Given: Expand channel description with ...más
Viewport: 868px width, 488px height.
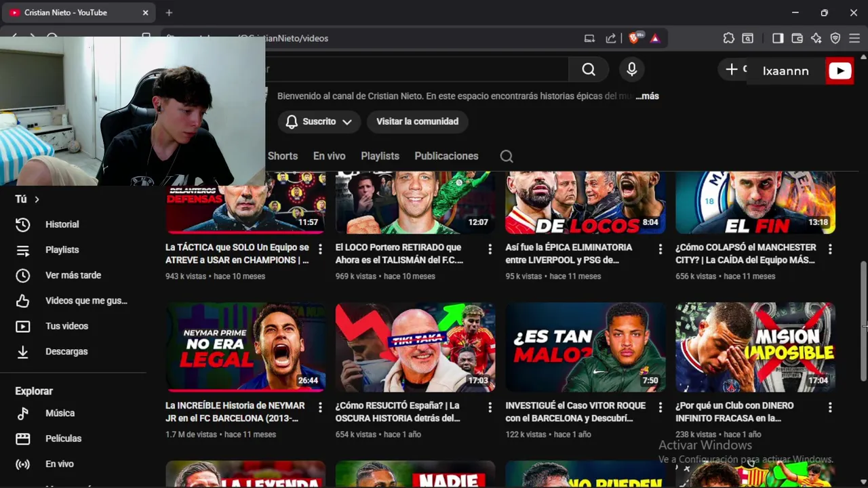Looking at the screenshot, I should pos(647,96).
